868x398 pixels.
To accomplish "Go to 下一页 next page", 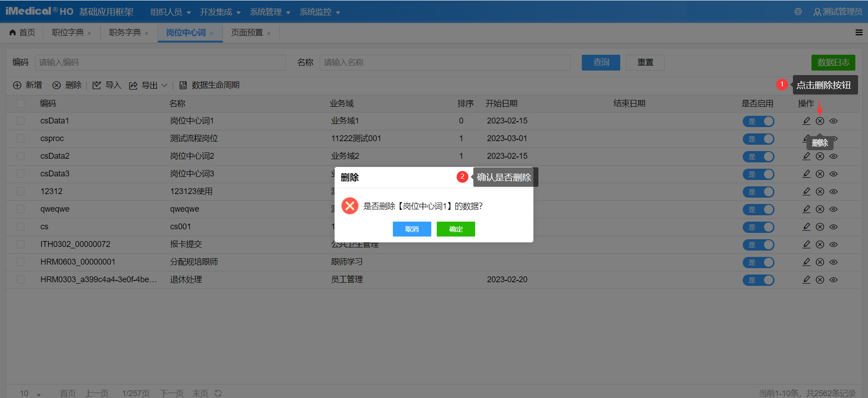I will click(171, 393).
